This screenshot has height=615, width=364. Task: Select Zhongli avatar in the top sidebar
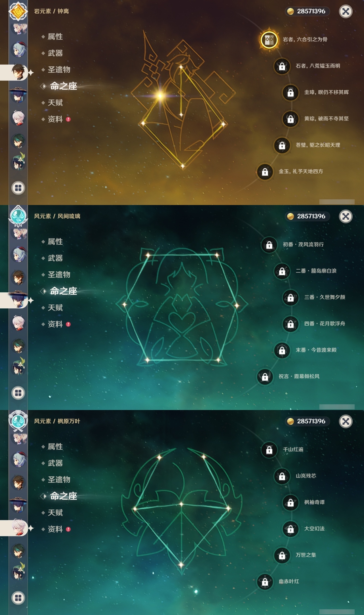tap(19, 72)
